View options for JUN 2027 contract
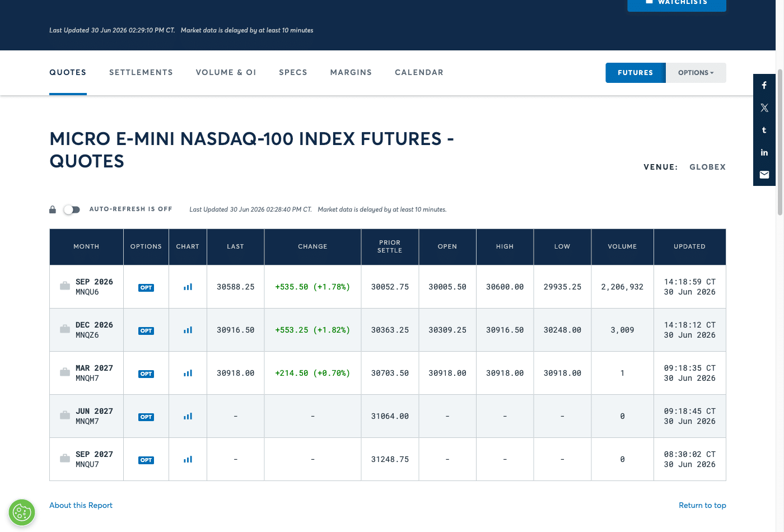This screenshot has width=784, height=532. (146, 417)
